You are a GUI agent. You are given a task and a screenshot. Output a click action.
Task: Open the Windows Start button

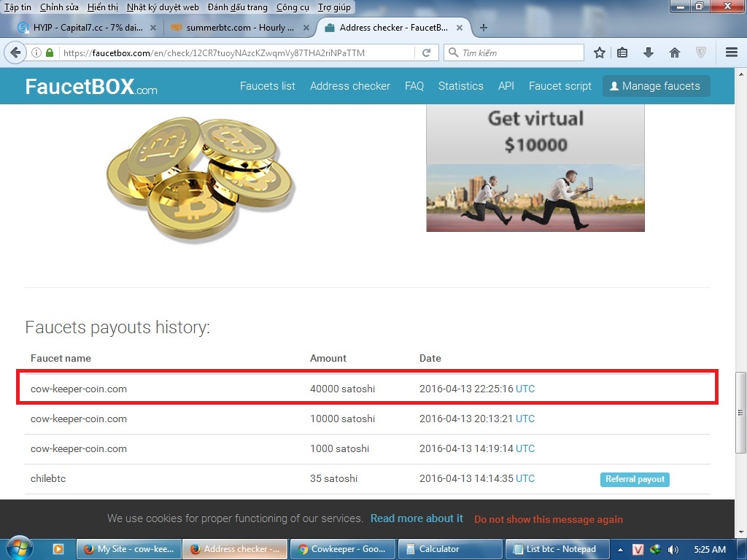pyautogui.click(x=18, y=548)
